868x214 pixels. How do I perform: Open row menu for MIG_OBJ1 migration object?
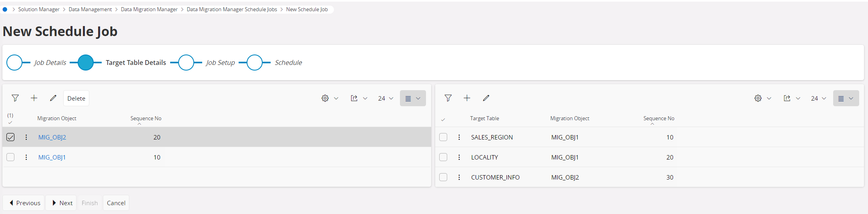click(x=26, y=157)
